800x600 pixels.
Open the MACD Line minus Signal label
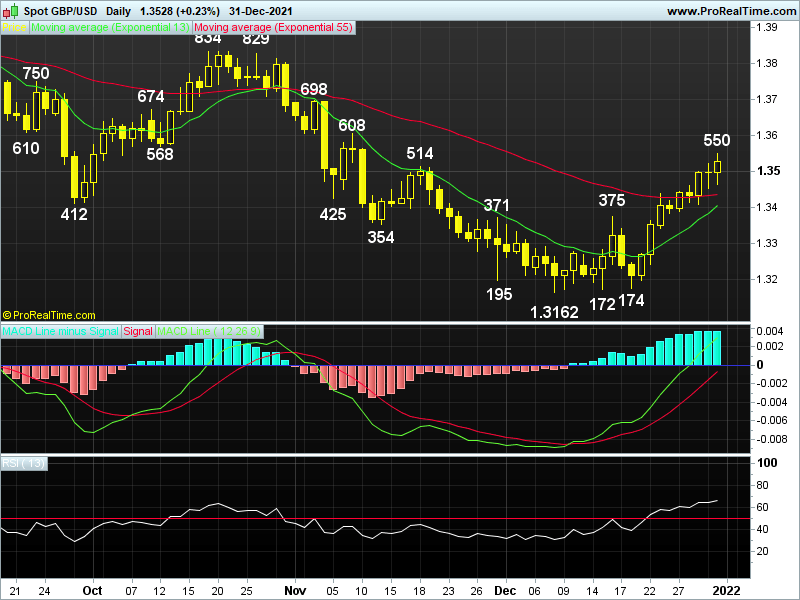pyautogui.click(x=58, y=331)
